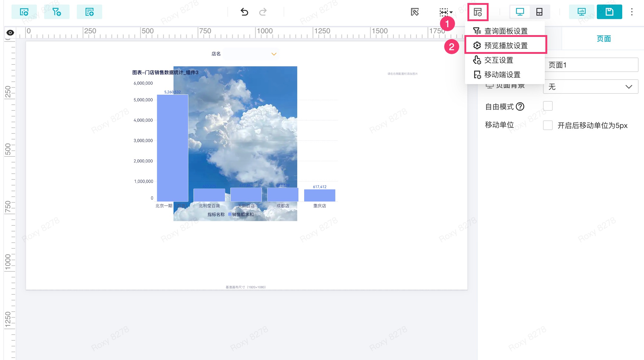The height and width of the screenshot is (360, 644).
Task: Select 预览播放设置 menu item
Action: 506,45
